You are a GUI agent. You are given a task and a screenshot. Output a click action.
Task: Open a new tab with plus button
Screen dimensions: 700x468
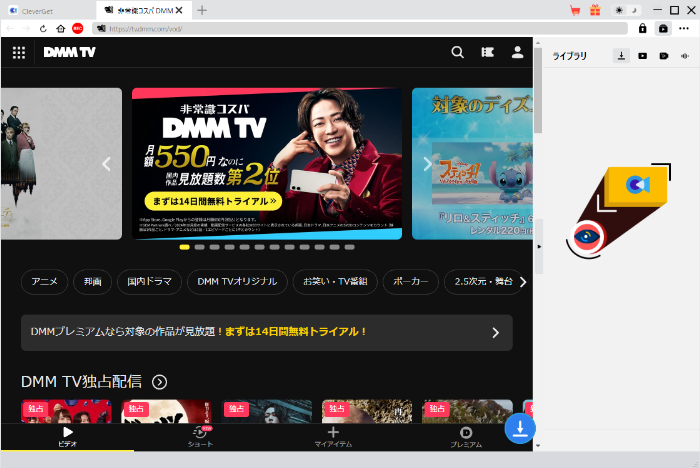click(202, 10)
